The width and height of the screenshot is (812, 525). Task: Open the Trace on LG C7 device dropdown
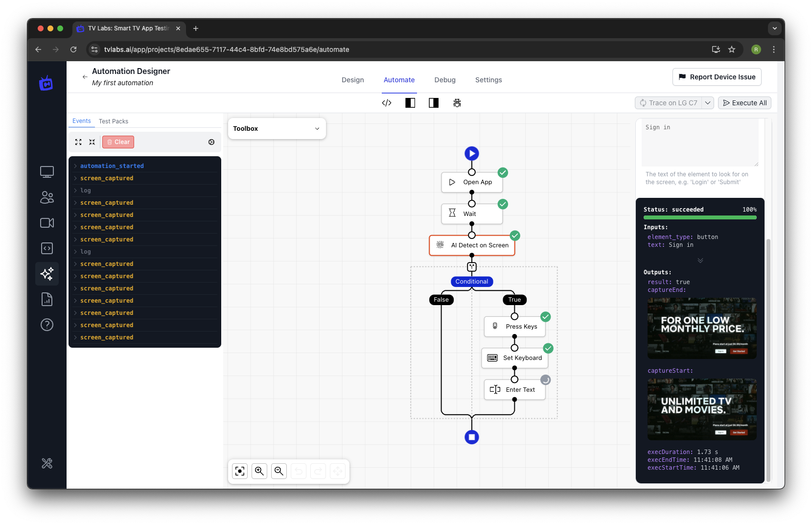(x=708, y=103)
